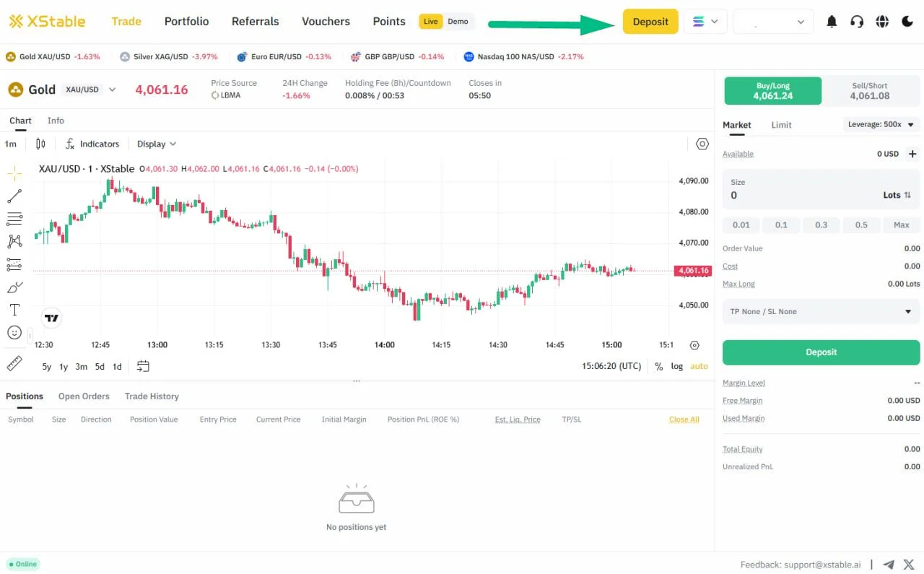Select the crosshair cursor tool
Image resolution: width=924 pixels, height=574 pixels.
point(14,173)
